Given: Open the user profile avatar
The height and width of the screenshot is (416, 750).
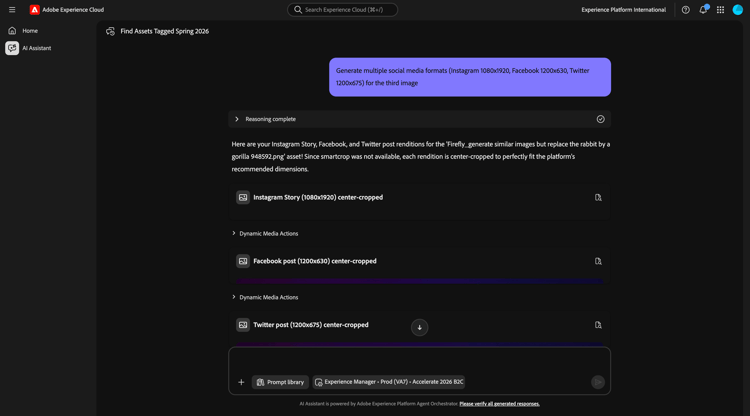Looking at the screenshot, I should (738, 10).
